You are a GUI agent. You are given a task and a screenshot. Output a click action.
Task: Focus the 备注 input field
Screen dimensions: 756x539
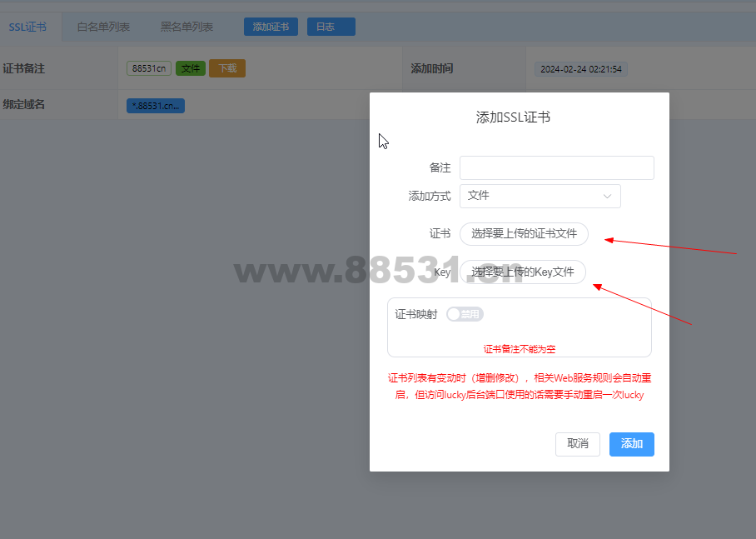557,168
